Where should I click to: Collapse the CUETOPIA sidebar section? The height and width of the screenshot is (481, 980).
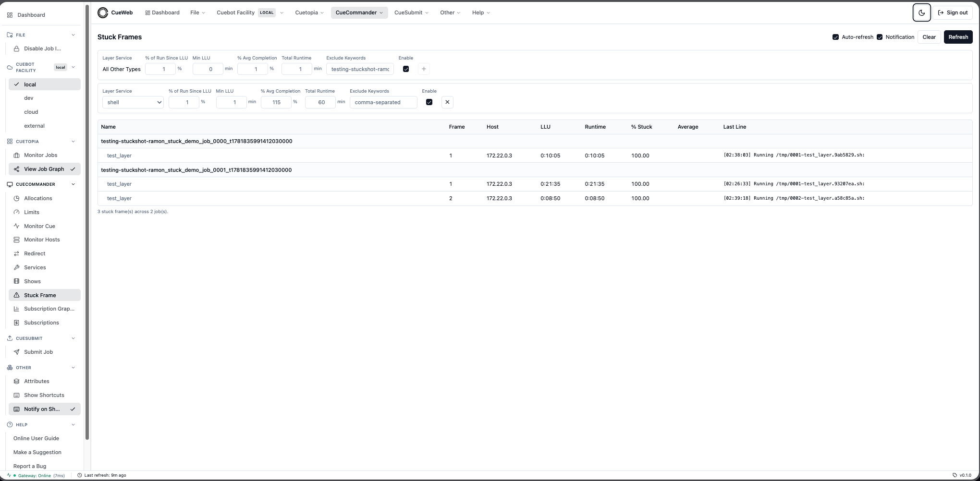(73, 142)
